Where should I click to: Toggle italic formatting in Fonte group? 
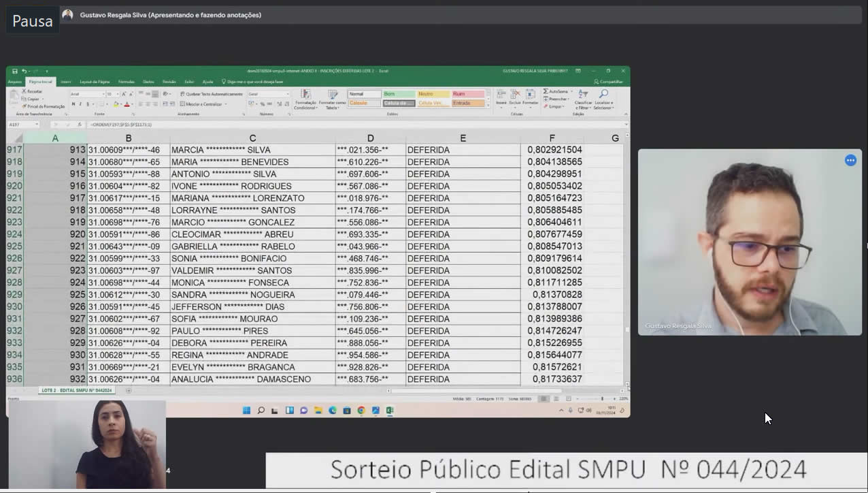(80, 104)
